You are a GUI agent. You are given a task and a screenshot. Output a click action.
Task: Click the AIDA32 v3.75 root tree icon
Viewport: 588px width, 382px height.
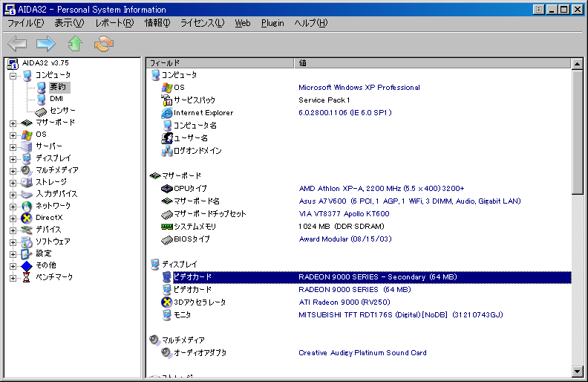(x=13, y=64)
